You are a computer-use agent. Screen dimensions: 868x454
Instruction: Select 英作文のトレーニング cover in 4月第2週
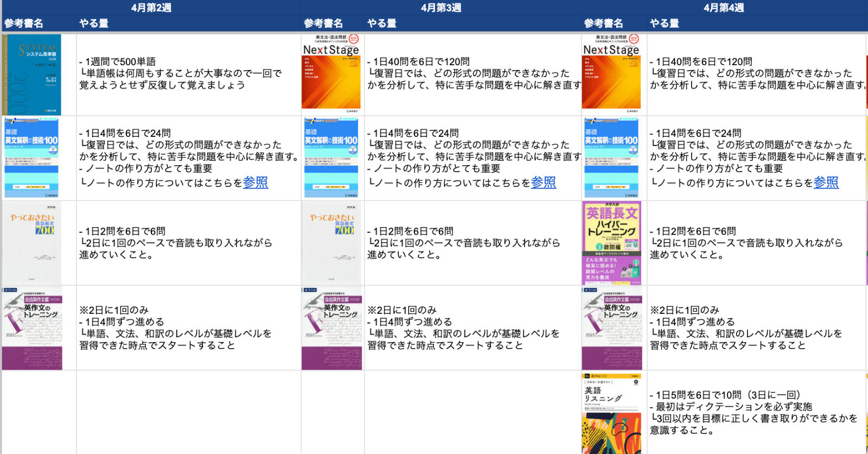[32, 328]
